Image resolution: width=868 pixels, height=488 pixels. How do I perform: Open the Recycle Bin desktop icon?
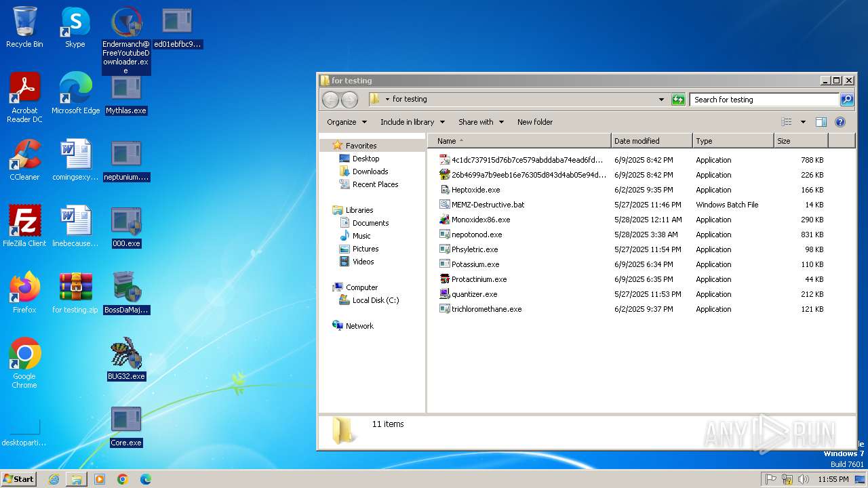(24, 27)
